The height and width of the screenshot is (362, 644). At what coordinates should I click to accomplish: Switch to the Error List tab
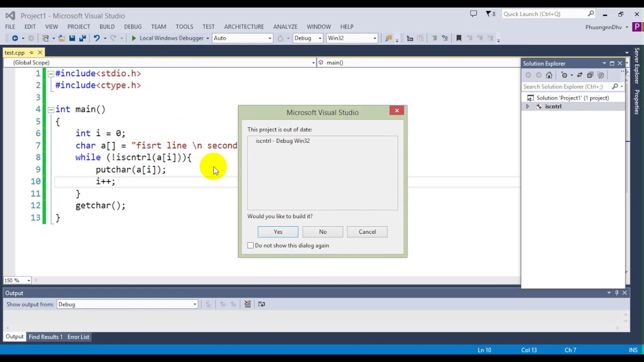coord(78,337)
